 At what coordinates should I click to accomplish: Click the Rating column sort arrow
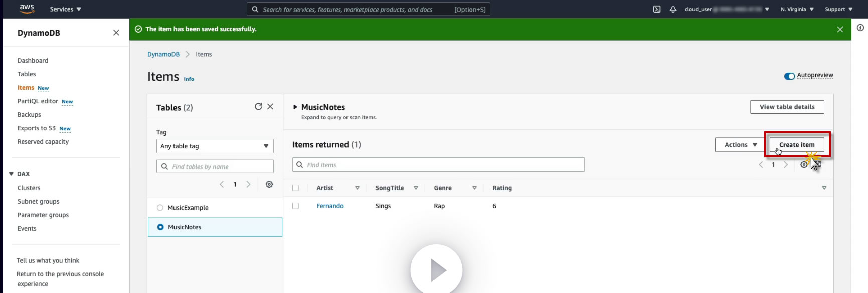[824, 188]
